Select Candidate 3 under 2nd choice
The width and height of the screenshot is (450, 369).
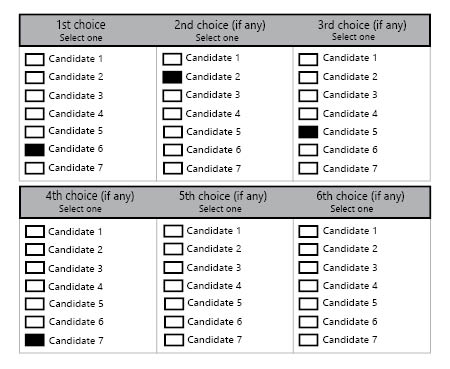click(x=172, y=96)
